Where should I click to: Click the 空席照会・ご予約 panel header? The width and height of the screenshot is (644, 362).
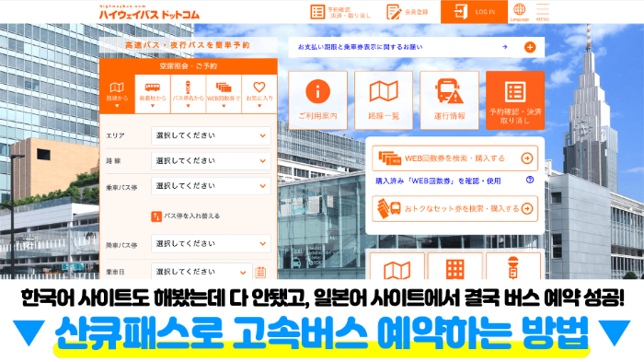click(x=189, y=65)
